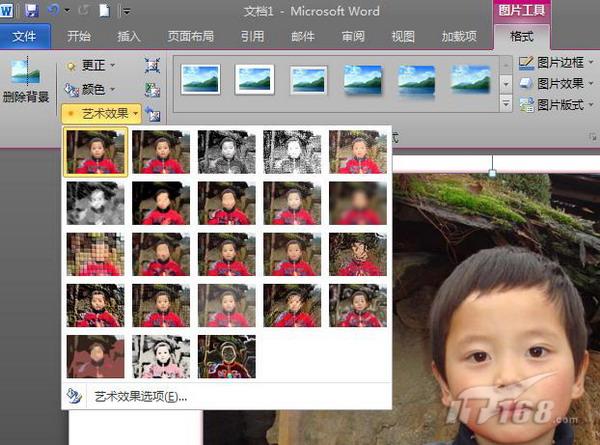
Task: Apply the fourth drop shadow picture style
Action: 362,79
